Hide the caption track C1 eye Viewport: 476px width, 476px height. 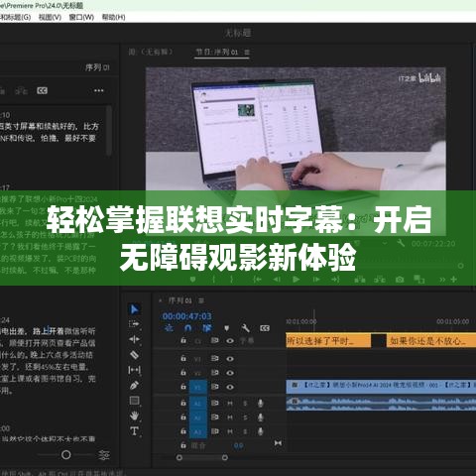[230, 341]
